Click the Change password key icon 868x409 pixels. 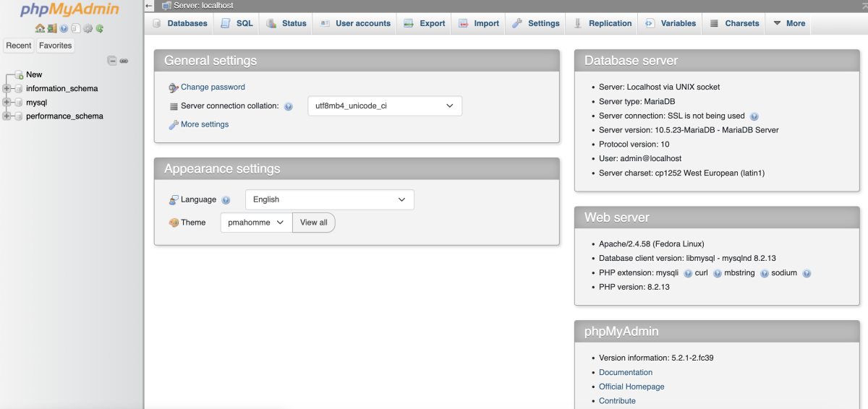174,87
